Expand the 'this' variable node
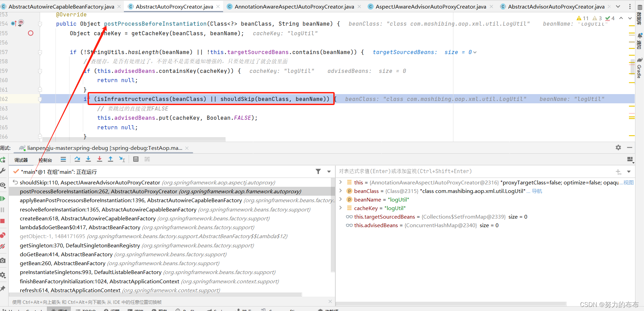This screenshot has width=644, height=311. pos(340,182)
